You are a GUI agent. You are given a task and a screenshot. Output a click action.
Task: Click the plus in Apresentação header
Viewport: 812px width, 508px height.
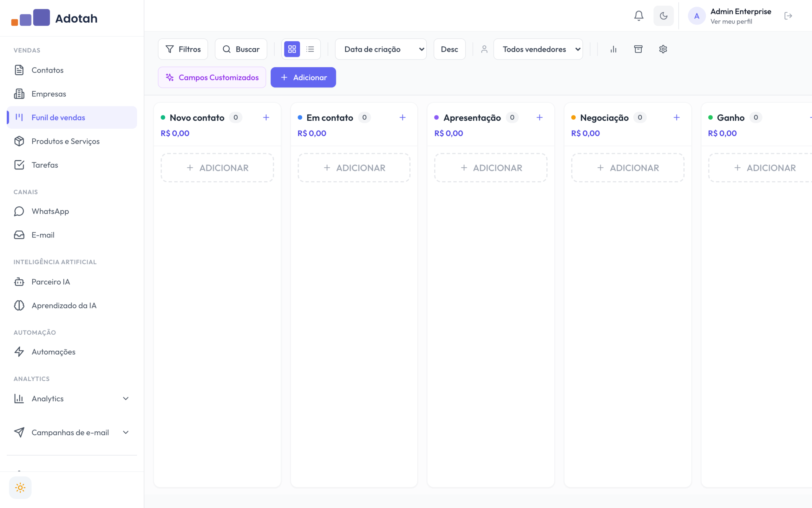pyautogui.click(x=540, y=117)
